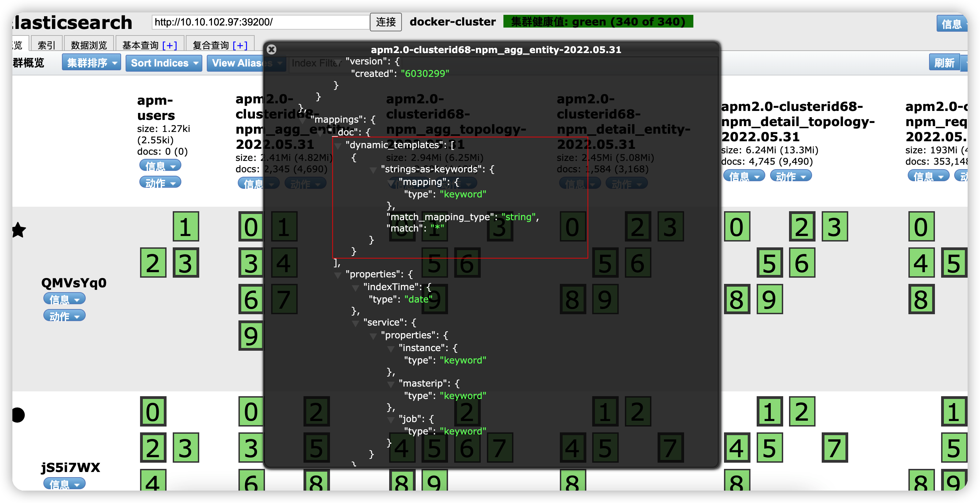
Task: Click the jS5i7WX node circle icon
Action: [18, 415]
